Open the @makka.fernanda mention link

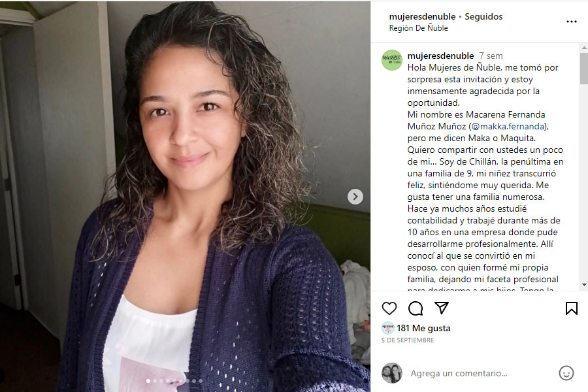click(x=508, y=126)
